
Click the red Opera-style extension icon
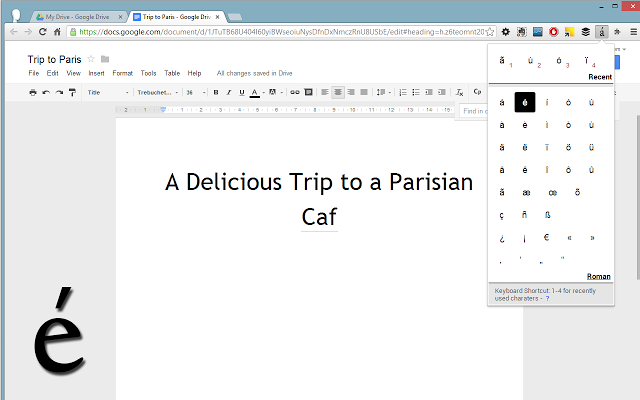click(553, 32)
